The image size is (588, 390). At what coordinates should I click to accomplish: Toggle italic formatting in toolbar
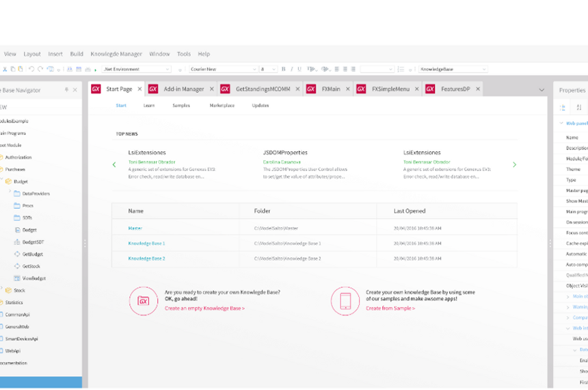tap(292, 69)
